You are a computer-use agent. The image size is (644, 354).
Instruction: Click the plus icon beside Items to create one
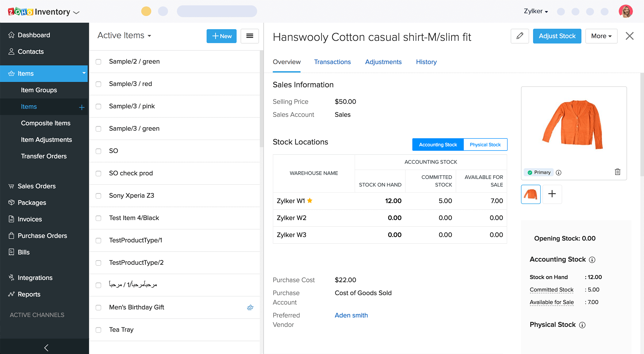pos(82,107)
